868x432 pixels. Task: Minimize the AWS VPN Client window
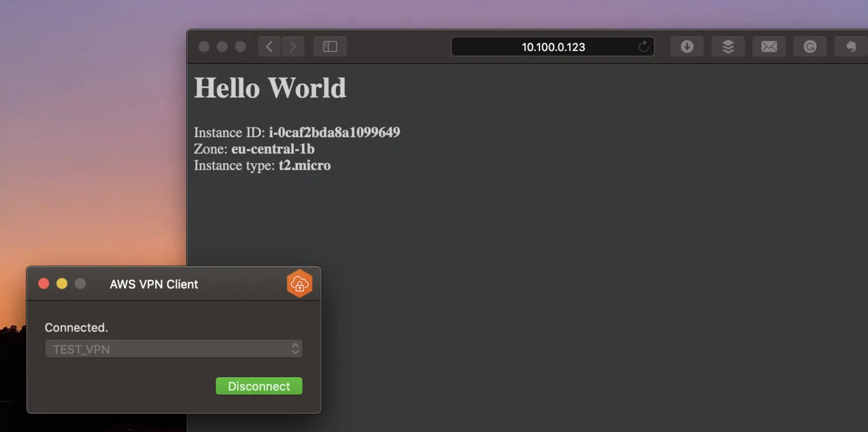coord(62,284)
